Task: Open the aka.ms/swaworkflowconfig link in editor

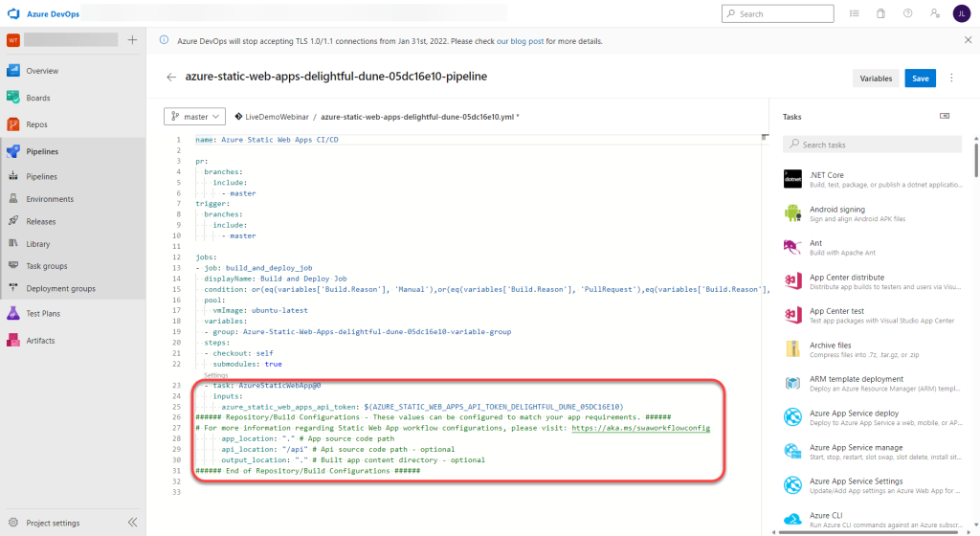Action: [640, 428]
